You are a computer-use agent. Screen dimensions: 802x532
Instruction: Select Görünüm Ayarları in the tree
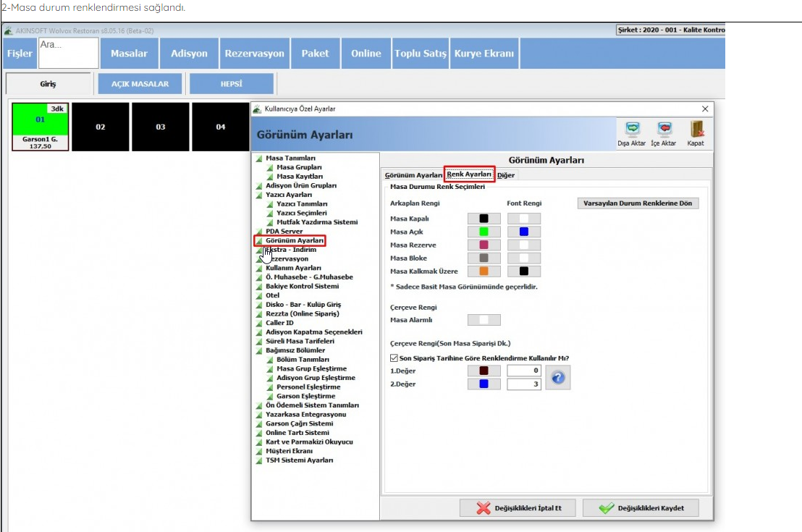click(295, 240)
